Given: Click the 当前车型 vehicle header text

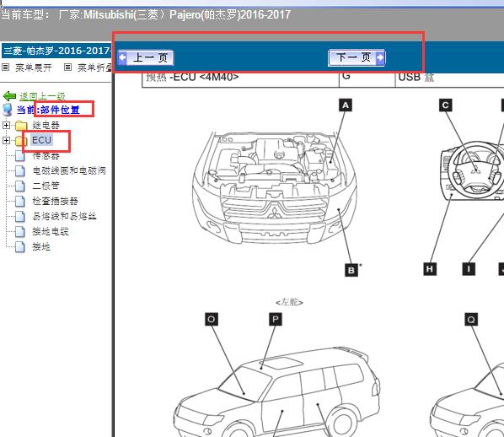Looking at the screenshot, I should [146, 15].
